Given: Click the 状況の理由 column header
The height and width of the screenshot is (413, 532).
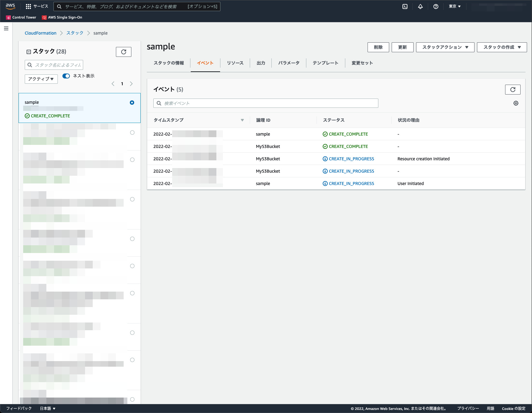Looking at the screenshot, I should [x=408, y=120].
